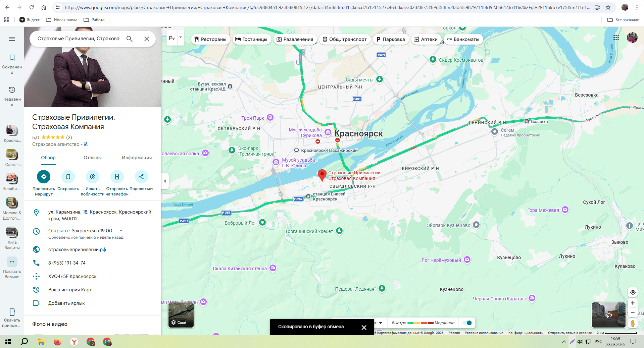Click the РУС language indicator

[x=598, y=342]
